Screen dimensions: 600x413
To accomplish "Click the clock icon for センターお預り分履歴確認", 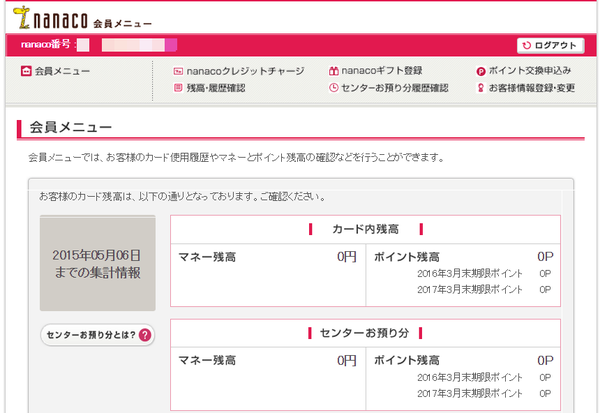I will click(334, 88).
